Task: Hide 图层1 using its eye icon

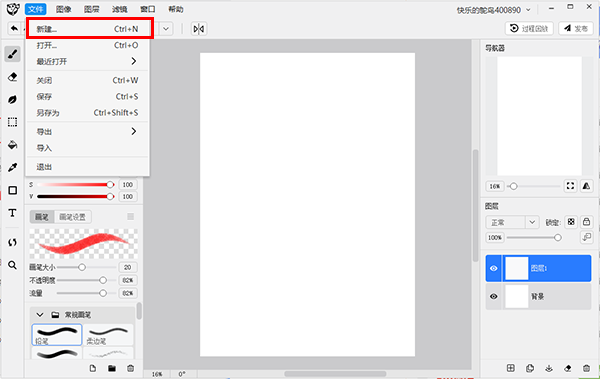Action: tap(494, 268)
